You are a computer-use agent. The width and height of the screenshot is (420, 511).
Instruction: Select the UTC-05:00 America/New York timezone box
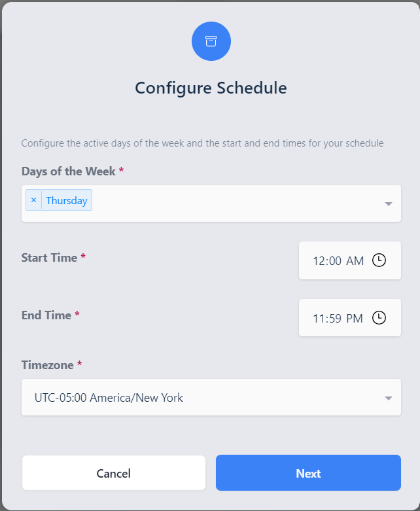(196, 397)
